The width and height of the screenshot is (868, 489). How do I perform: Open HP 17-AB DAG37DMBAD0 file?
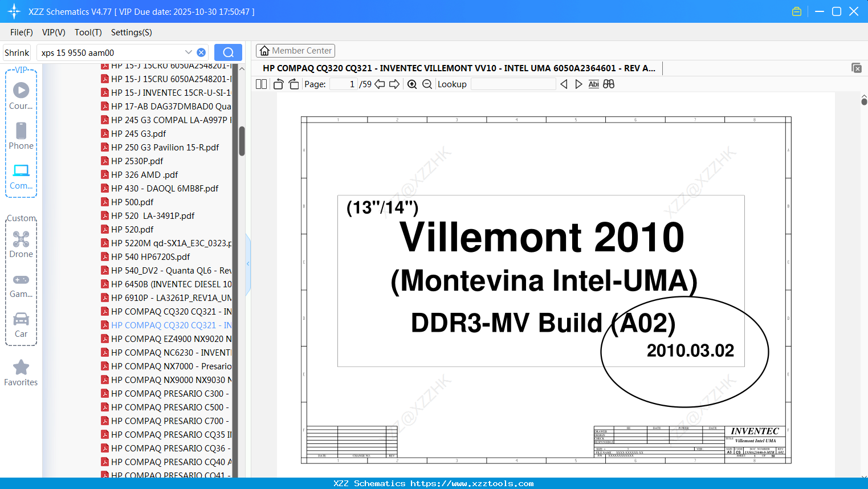click(x=166, y=107)
